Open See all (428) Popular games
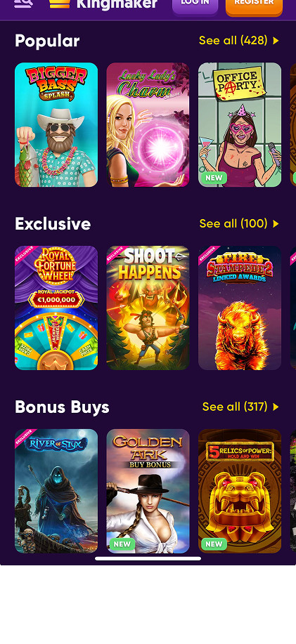Viewport: 296px width, 644px height. [233, 41]
